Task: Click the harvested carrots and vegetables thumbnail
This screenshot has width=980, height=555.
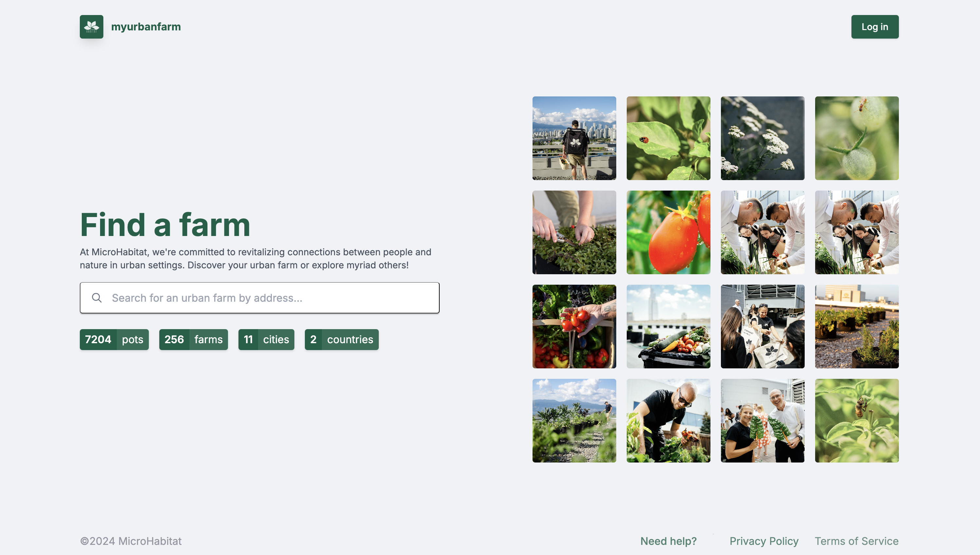Action: [x=668, y=326]
